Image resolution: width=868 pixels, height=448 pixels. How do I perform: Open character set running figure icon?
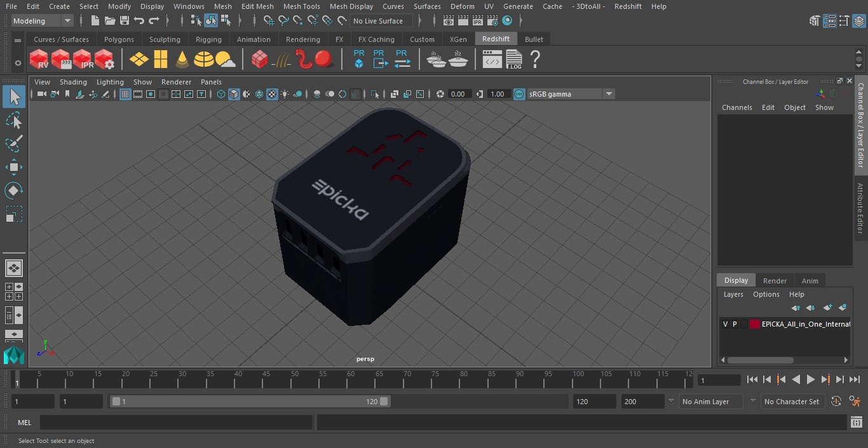pos(855,402)
